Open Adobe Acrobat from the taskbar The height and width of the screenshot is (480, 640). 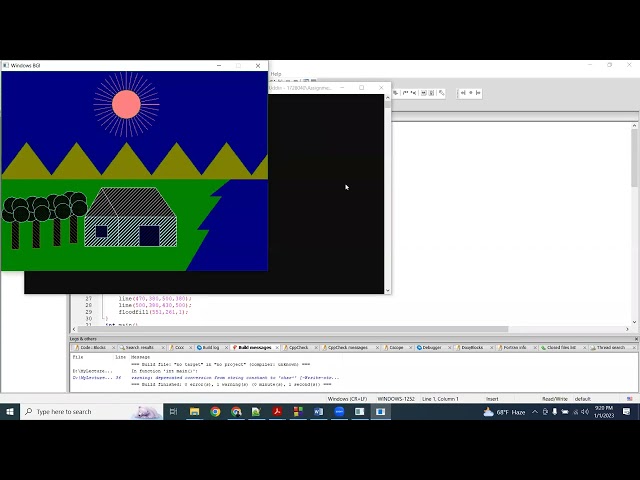(x=277, y=412)
